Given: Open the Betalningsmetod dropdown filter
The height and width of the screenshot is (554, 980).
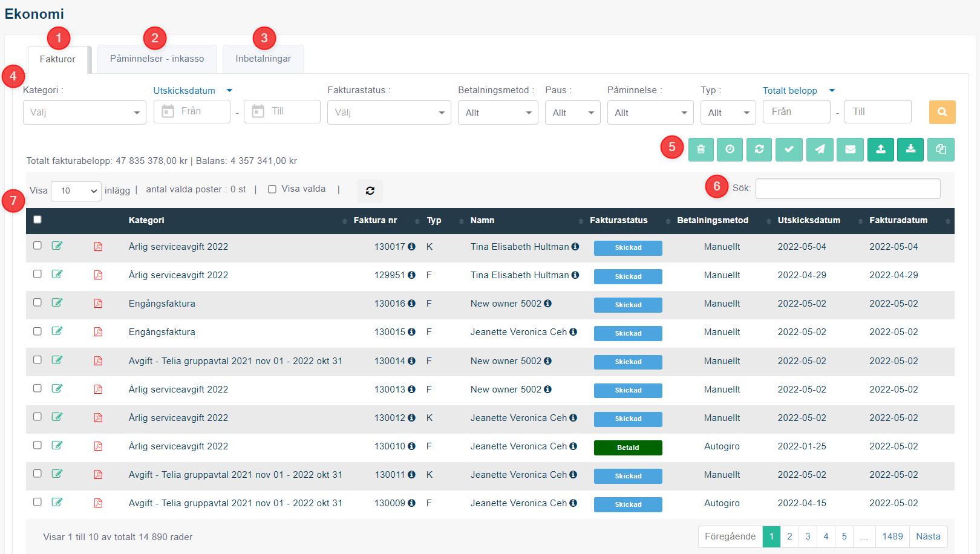Looking at the screenshot, I should point(498,112).
